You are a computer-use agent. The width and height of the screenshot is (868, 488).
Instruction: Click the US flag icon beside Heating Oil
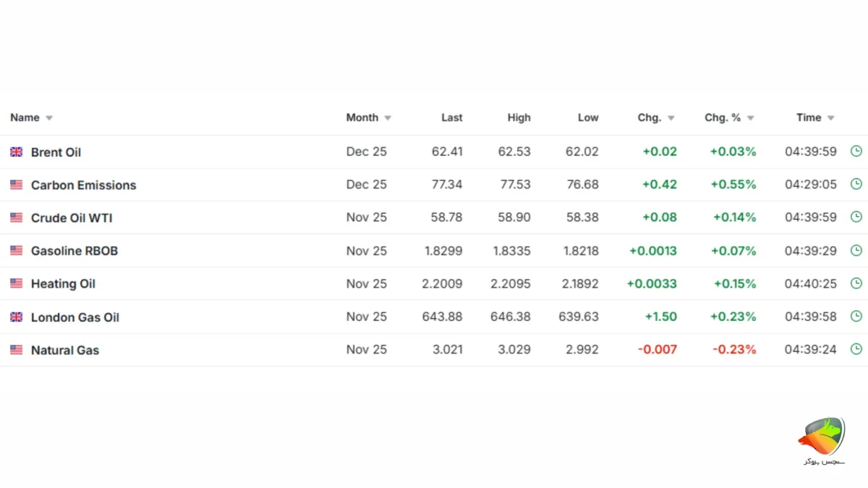coord(16,283)
